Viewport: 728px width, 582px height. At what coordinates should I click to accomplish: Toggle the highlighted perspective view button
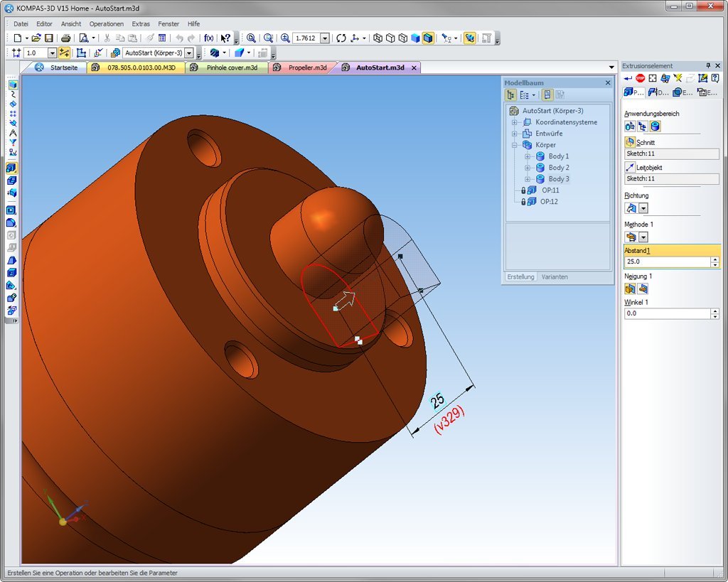[470, 38]
